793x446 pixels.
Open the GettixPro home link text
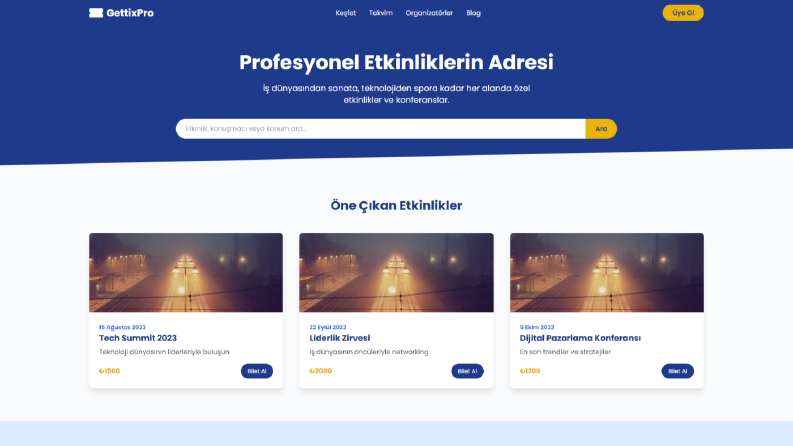(x=130, y=13)
